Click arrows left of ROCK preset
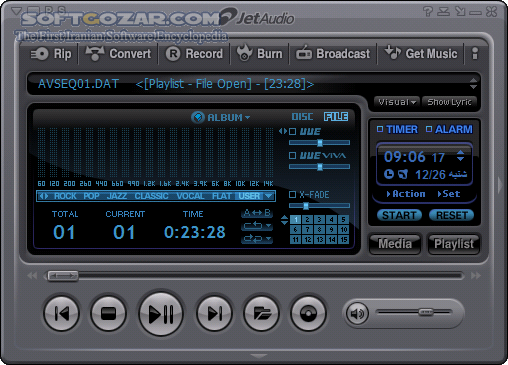This screenshot has width=508, height=365. click(43, 196)
